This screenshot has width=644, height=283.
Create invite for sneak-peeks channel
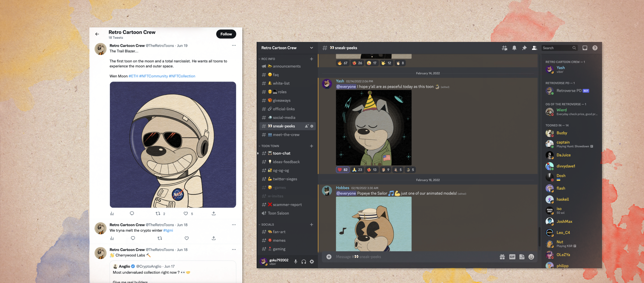(306, 126)
